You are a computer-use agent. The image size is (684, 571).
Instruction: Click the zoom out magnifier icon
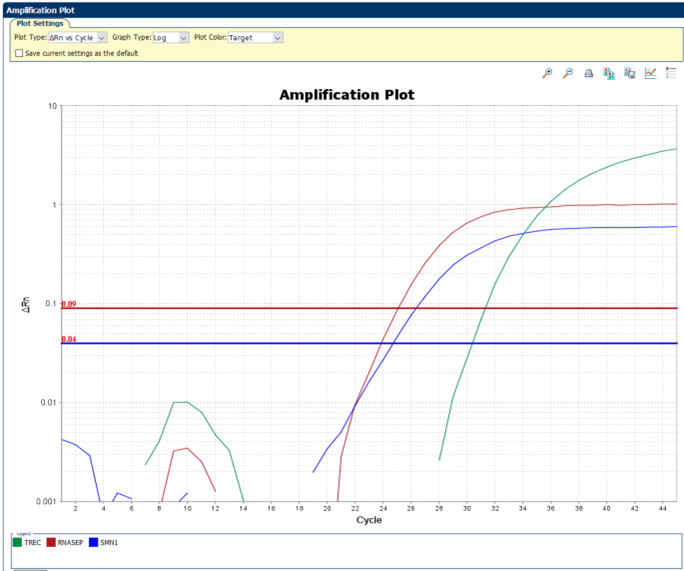568,73
